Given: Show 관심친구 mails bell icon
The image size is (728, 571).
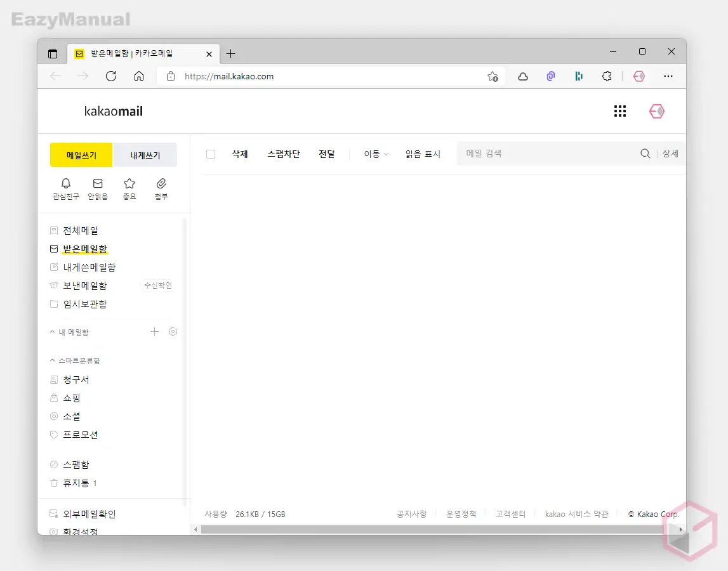Looking at the screenshot, I should point(66,189).
